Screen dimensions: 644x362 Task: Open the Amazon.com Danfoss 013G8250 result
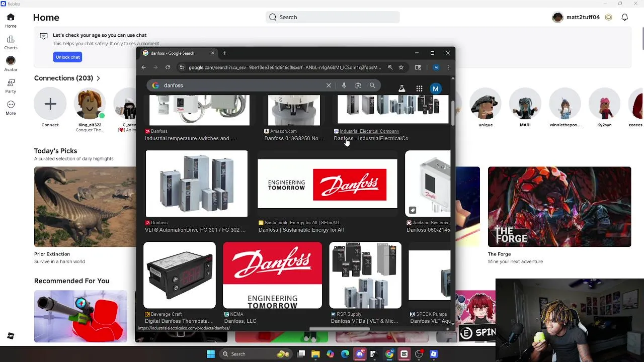(294, 138)
